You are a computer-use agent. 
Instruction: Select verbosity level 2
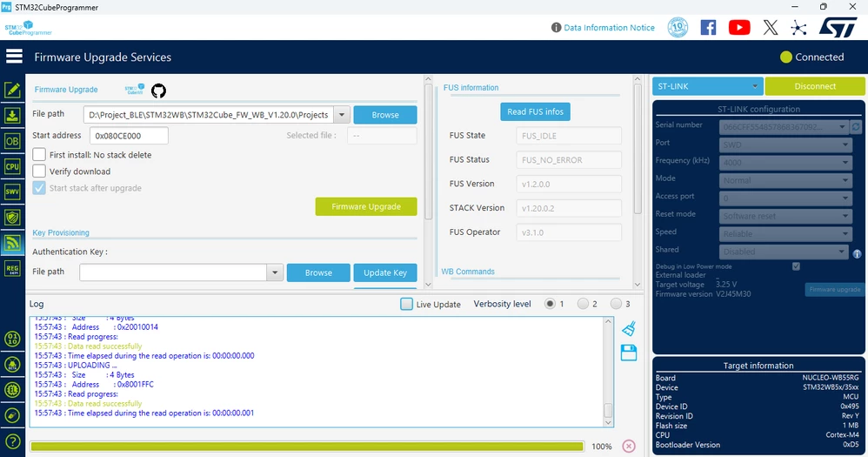(x=583, y=304)
